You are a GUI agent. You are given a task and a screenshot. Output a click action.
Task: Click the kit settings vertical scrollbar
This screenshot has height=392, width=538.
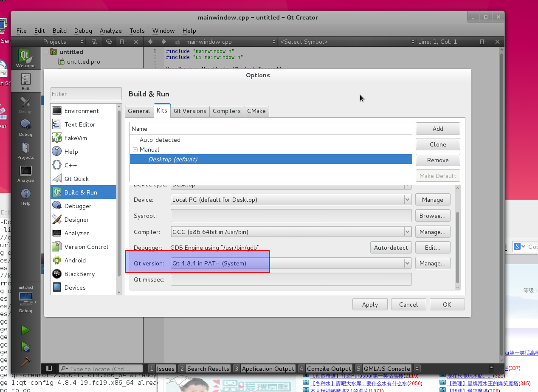(x=457, y=246)
